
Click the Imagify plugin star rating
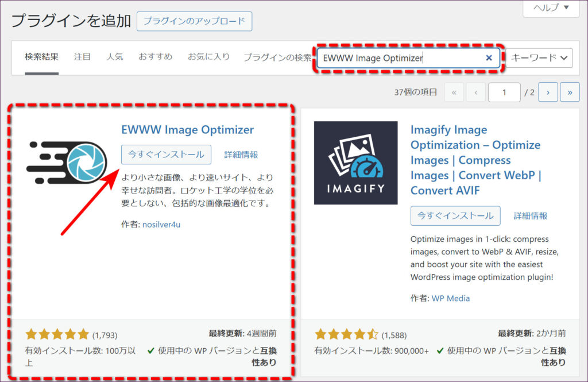(346, 334)
